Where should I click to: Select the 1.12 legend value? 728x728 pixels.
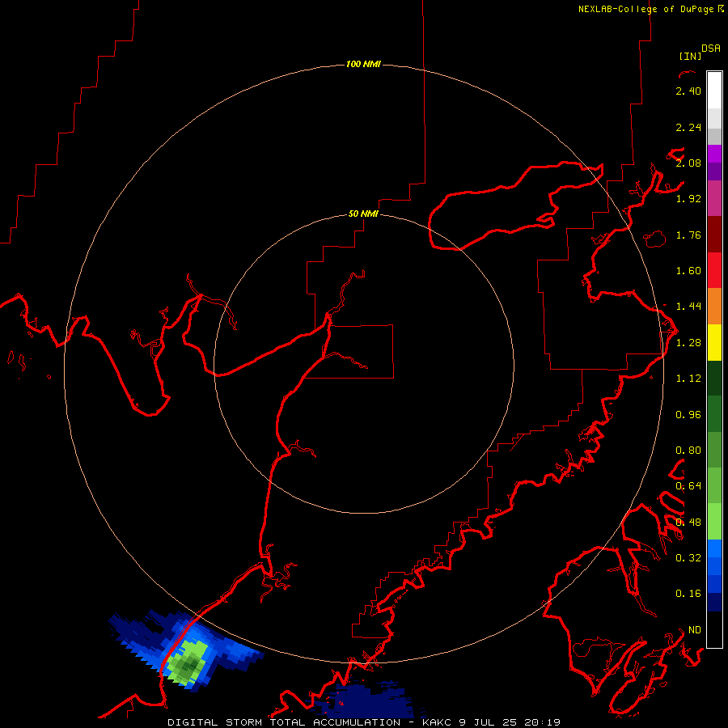[688, 379]
